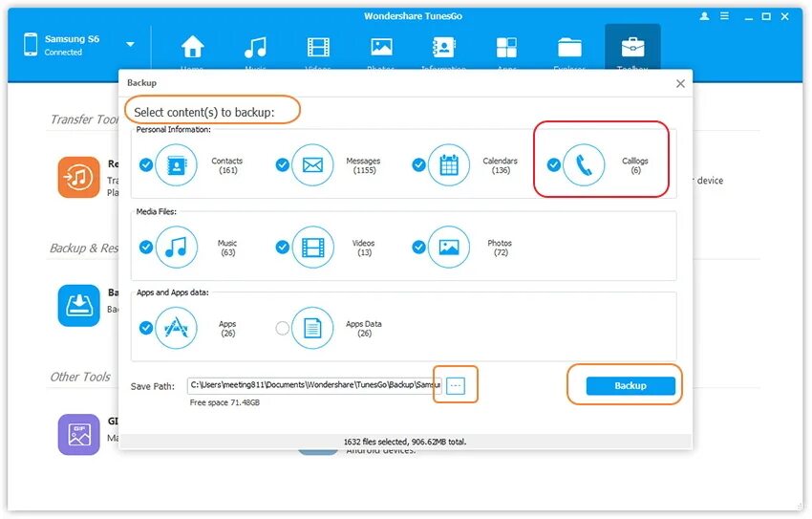
Task: Click the Apps Data (26) label
Action: 364,329
